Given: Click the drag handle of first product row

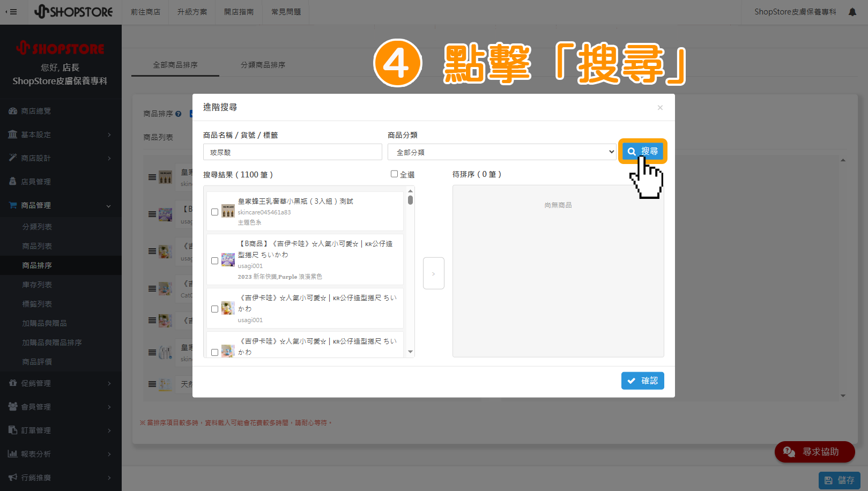Looking at the screenshot, I should pyautogui.click(x=152, y=177).
